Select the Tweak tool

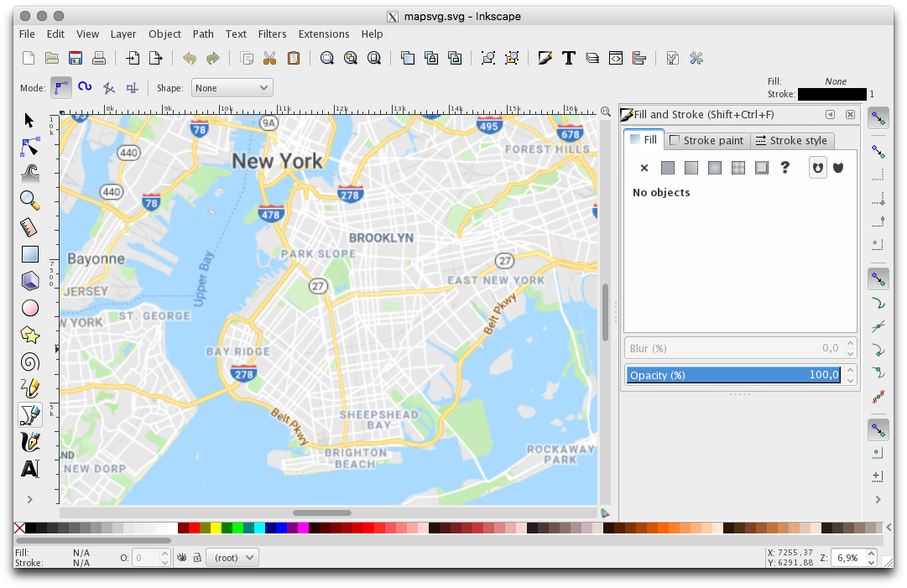pyautogui.click(x=29, y=173)
